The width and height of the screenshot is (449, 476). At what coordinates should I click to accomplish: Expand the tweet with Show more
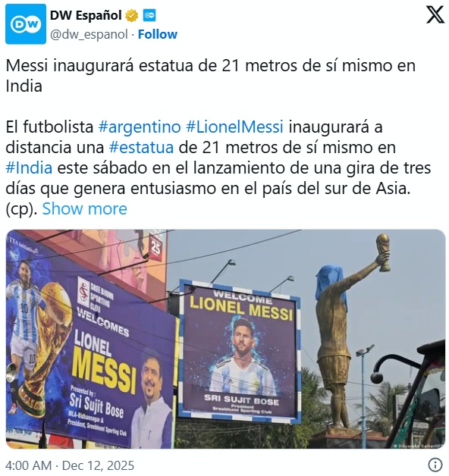click(84, 209)
